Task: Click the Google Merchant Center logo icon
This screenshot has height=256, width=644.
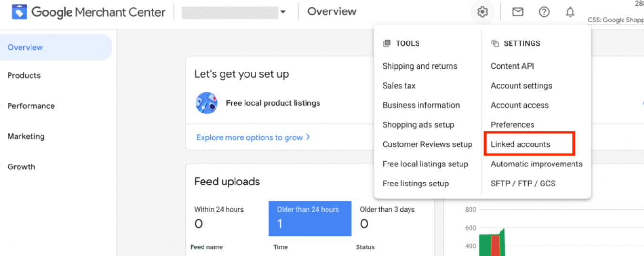Action: point(19,12)
